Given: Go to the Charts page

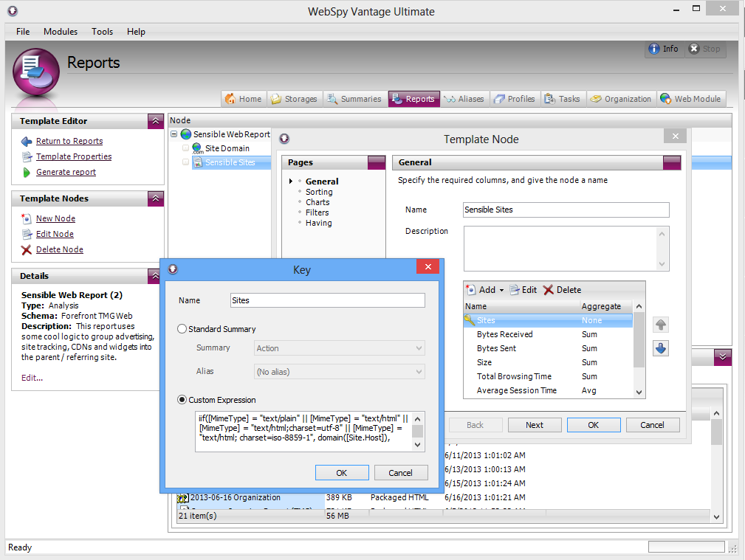Looking at the screenshot, I should [x=317, y=202].
